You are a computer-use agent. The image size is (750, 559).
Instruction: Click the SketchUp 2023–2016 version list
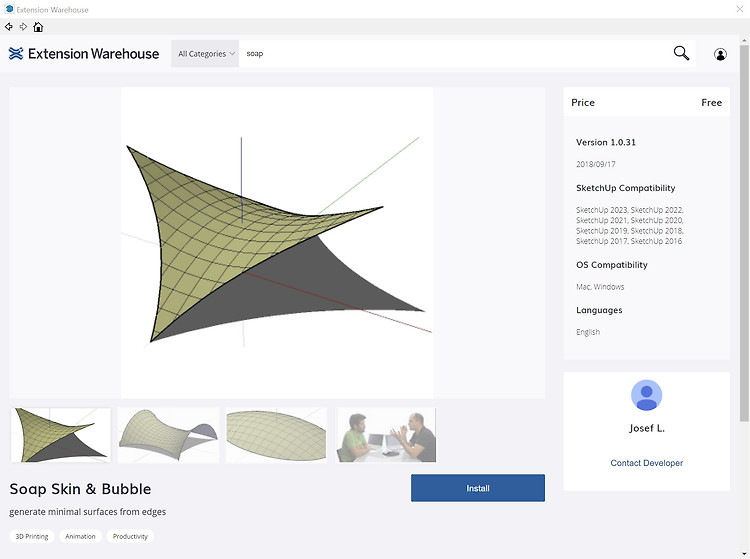point(629,225)
